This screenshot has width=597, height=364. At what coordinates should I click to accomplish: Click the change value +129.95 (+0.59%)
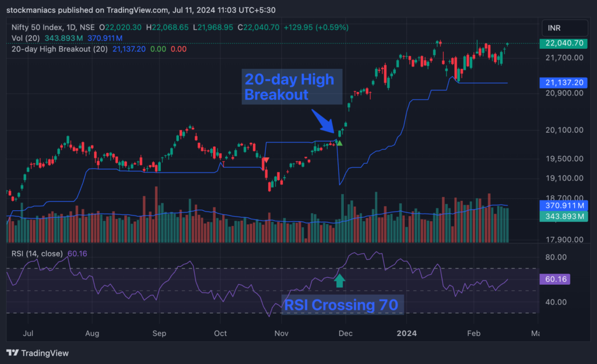(316, 27)
